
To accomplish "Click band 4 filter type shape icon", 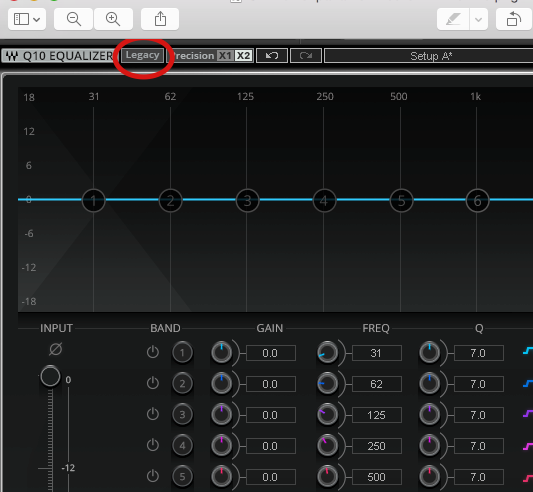I will [528, 446].
